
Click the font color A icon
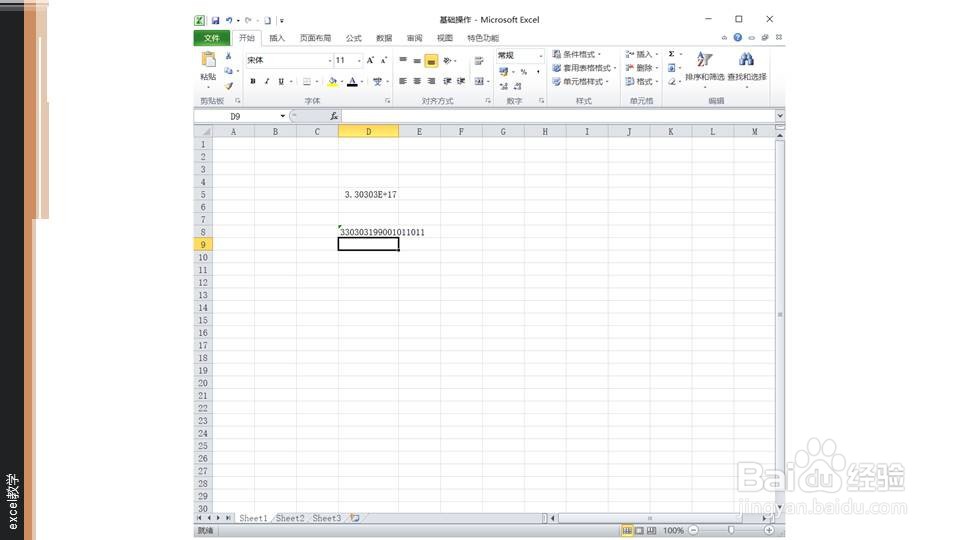click(x=352, y=81)
